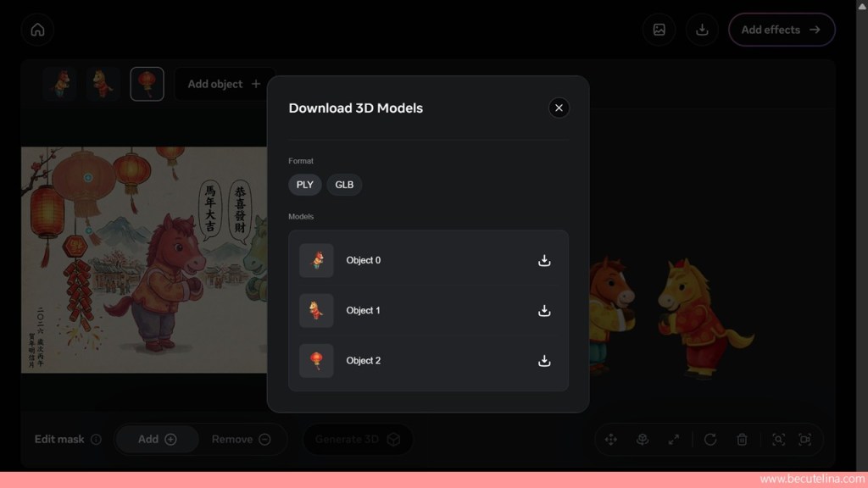The height and width of the screenshot is (488, 868).
Task: Switch edit mask to Remove mode
Action: point(241,439)
